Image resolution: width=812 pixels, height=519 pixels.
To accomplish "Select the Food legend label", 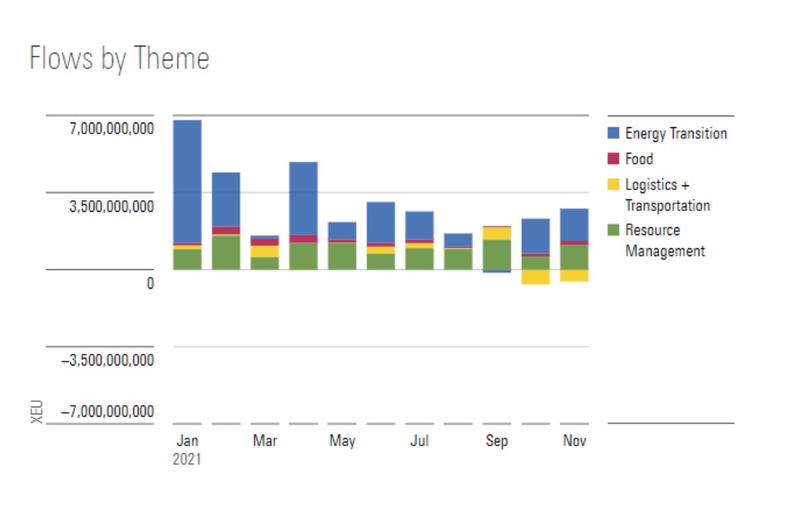I will click(639, 159).
